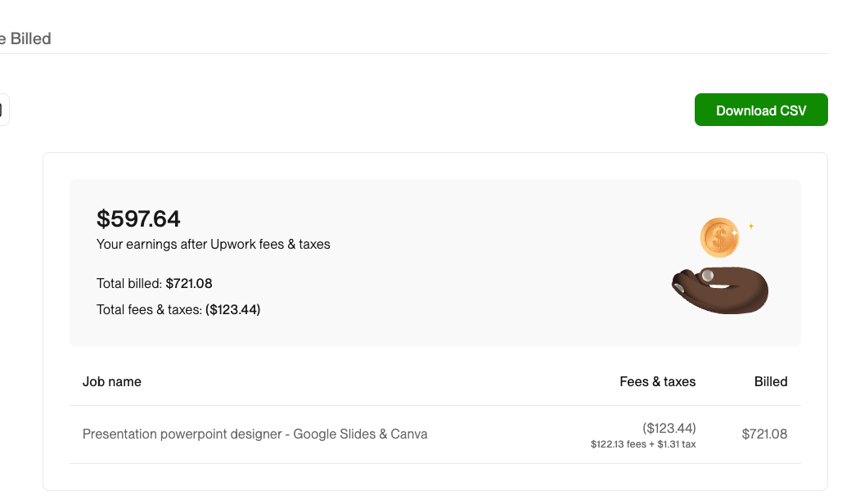Open the Presentation powerpoint designer job
Image resolution: width=842 pixels, height=504 pixels.
coord(255,434)
